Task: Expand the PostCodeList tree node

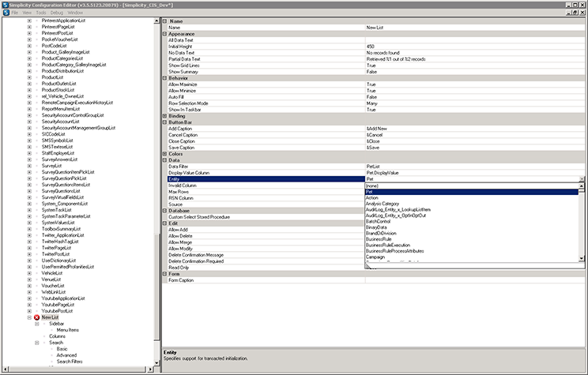Action: click(29, 46)
